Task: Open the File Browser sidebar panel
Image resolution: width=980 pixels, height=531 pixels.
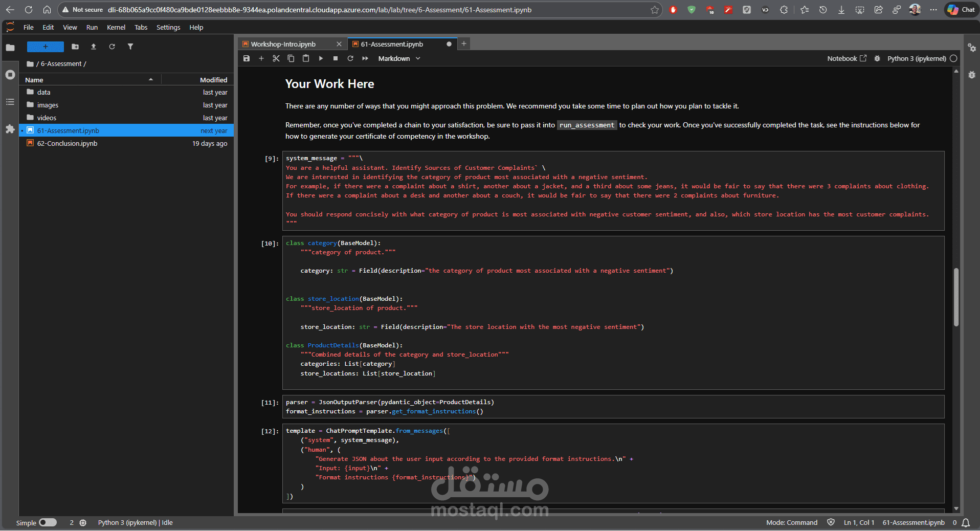Action: tap(10, 48)
